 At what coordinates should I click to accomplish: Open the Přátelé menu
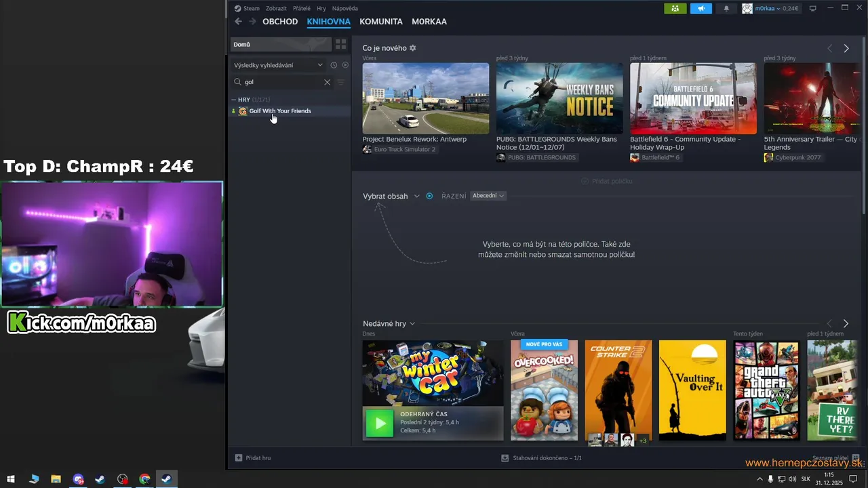coord(302,8)
